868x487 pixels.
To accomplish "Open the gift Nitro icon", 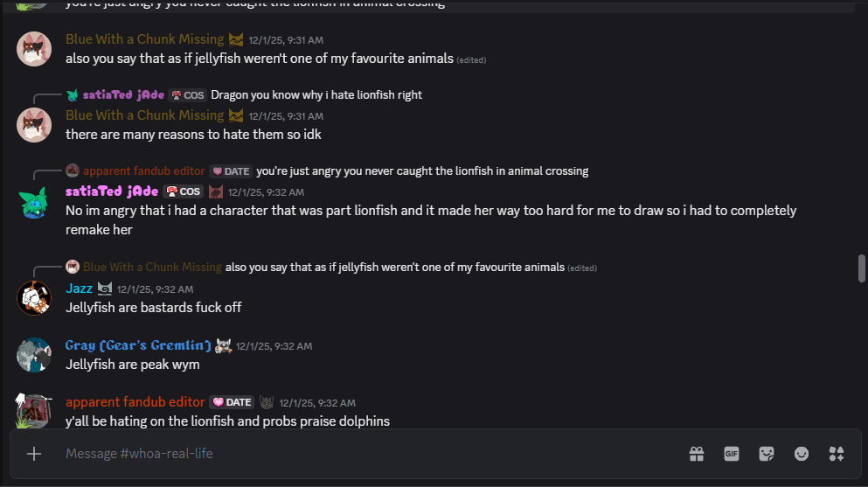I will click(x=697, y=454).
